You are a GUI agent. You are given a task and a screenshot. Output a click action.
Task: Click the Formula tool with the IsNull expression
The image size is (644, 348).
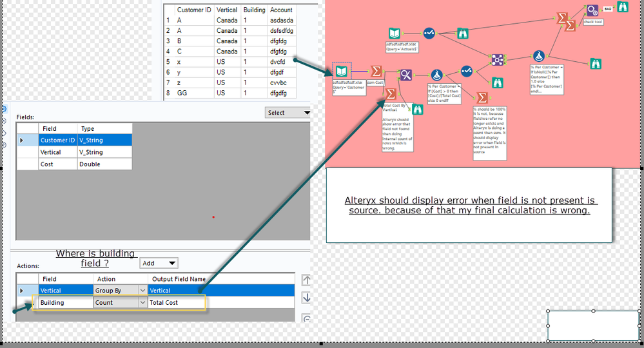click(x=539, y=56)
